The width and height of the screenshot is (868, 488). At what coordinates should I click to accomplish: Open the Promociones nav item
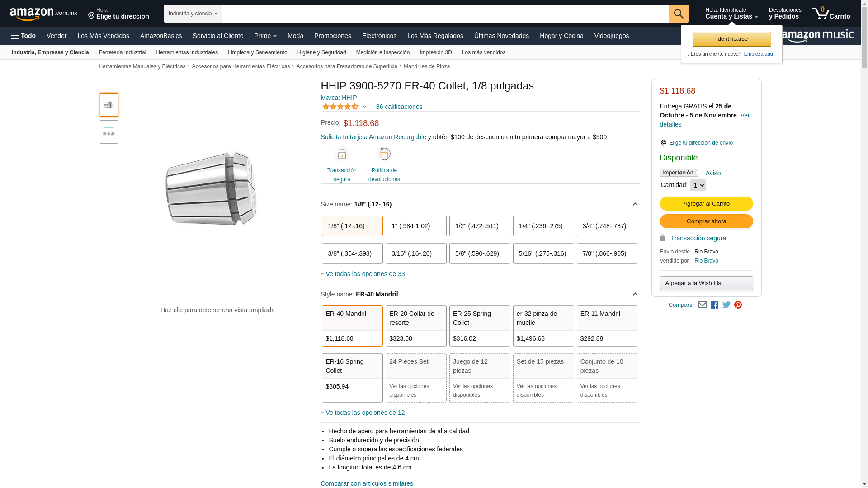pos(332,36)
